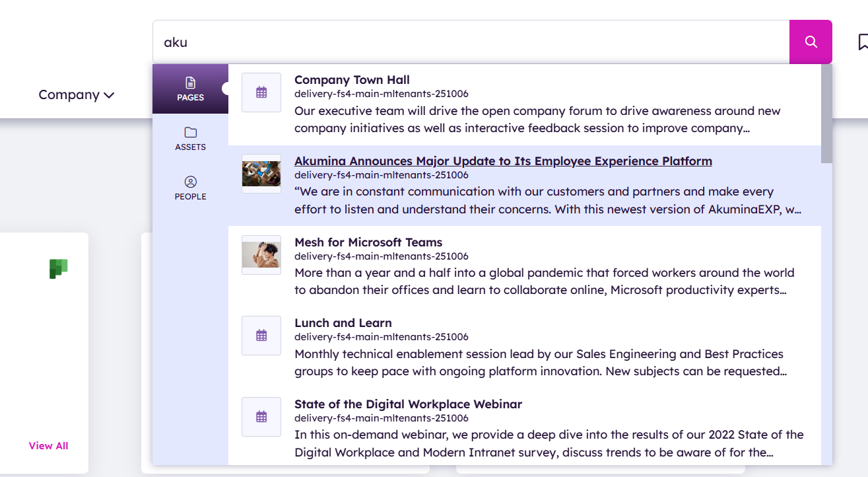868x477 pixels.
Task: Click the chevron next to Company
Action: [109, 96]
